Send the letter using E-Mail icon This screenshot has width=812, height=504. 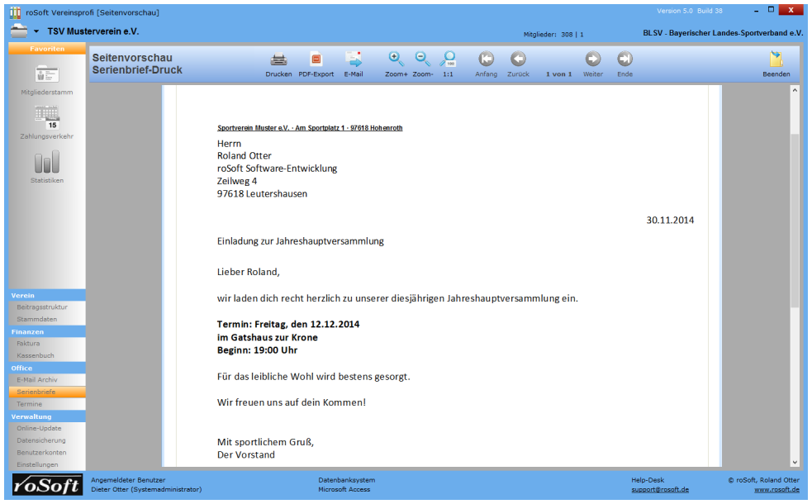pos(354,59)
